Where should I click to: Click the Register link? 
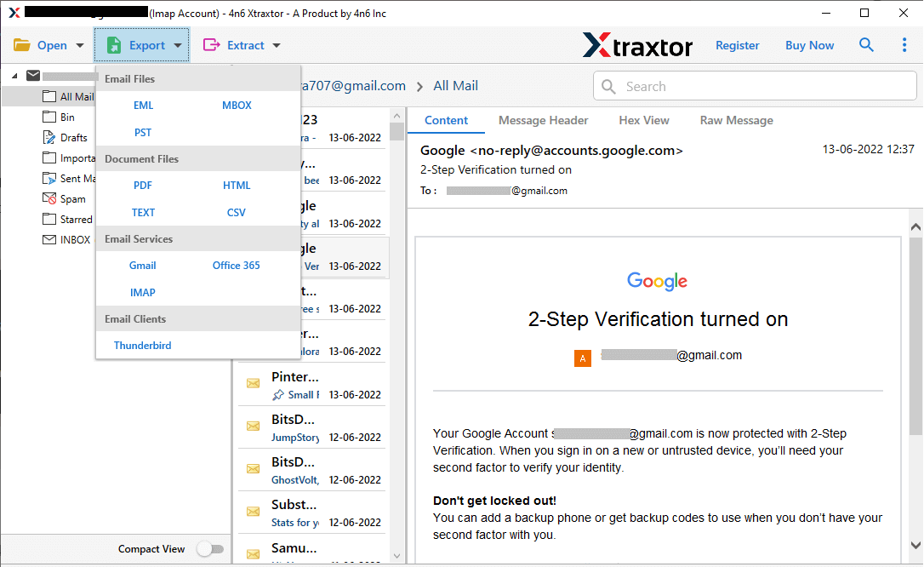click(x=737, y=45)
